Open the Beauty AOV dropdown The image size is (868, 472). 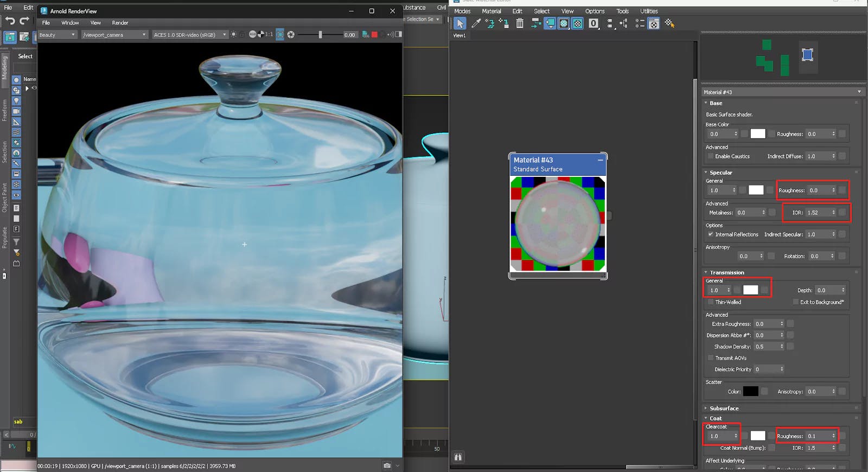point(57,35)
